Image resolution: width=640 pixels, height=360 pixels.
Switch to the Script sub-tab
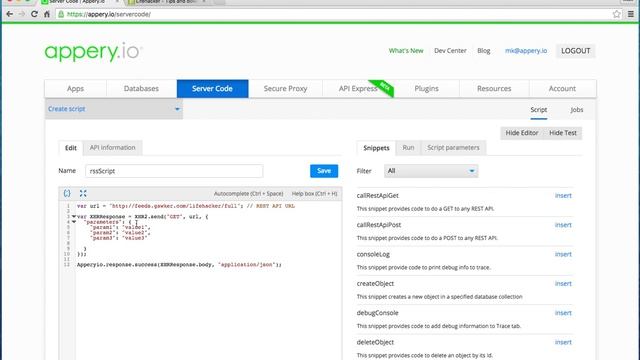tap(539, 110)
